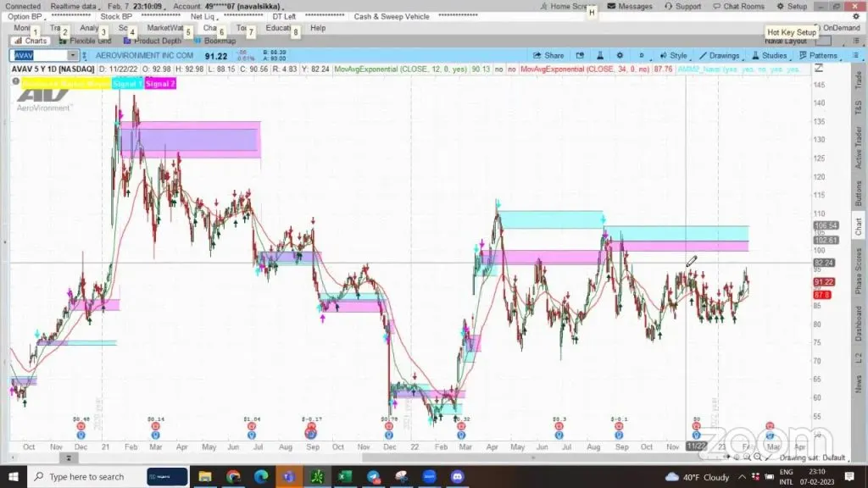
Task: Open Discord from the taskbar
Action: click(457, 476)
